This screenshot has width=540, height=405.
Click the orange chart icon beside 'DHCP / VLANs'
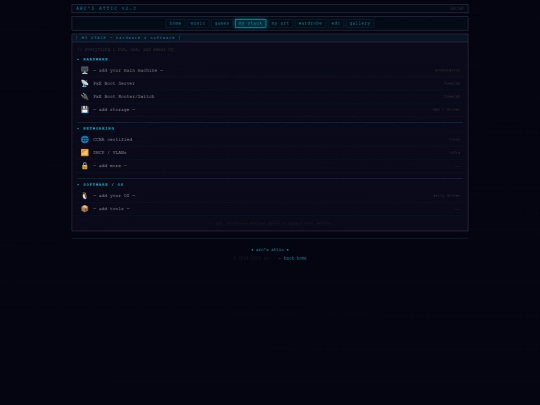85,153
